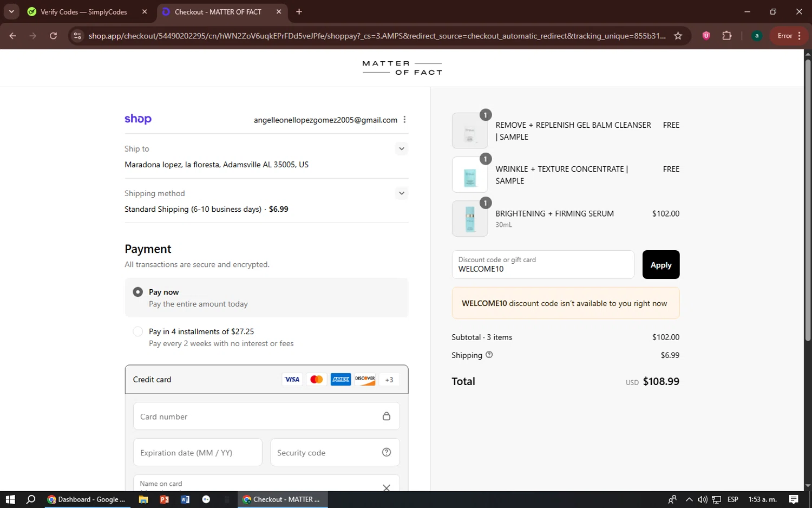
Task: Select the Checkout - MATTER OF FACT tab
Action: (218, 12)
